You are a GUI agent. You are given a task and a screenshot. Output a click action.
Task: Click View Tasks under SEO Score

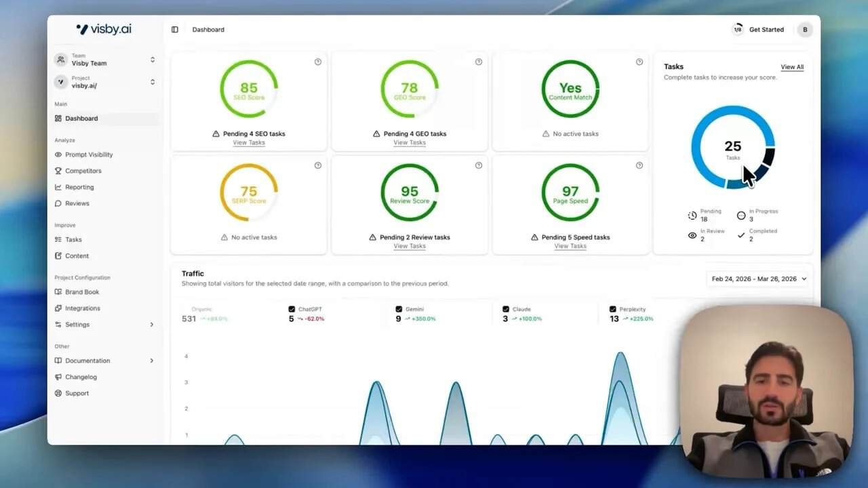[x=249, y=142]
